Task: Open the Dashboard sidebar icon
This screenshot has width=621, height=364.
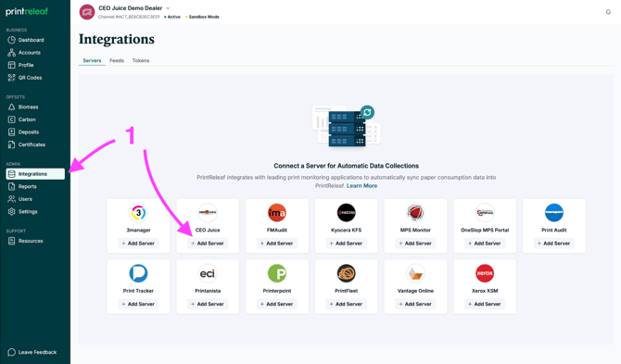Action: (x=11, y=40)
